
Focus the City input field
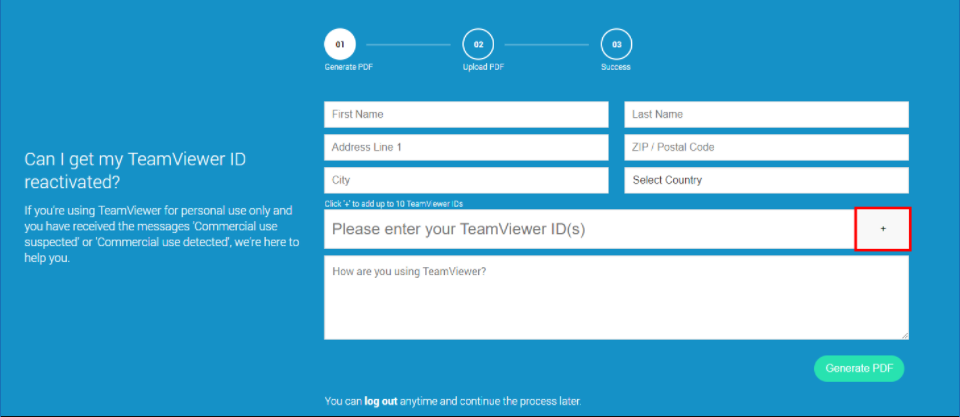(x=466, y=181)
